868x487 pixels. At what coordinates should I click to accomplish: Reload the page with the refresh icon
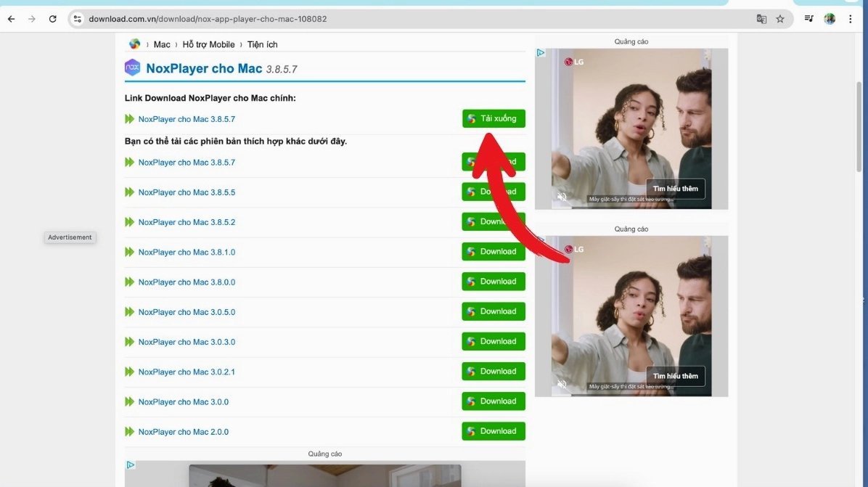click(x=52, y=19)
